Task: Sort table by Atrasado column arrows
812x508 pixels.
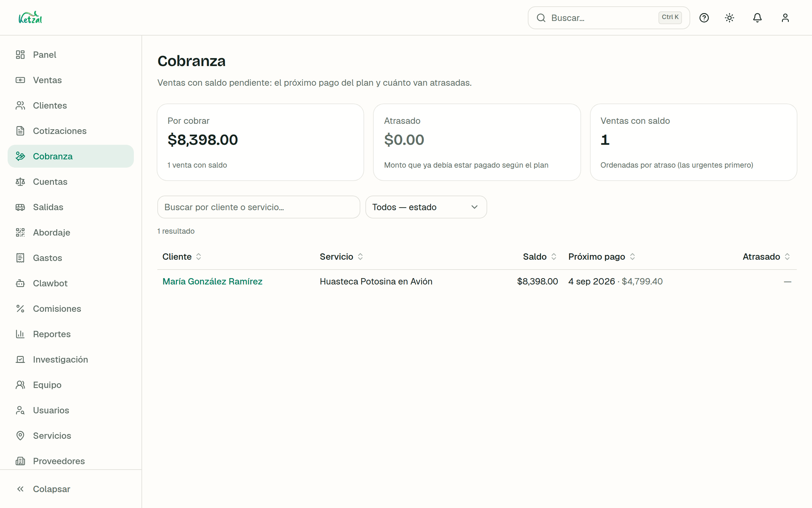Action: pyautogui.click(x=788, y=257)
